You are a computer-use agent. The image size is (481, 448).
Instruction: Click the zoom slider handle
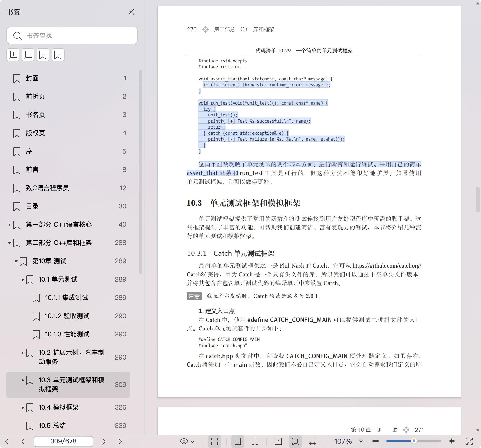(x=414, y=441)
